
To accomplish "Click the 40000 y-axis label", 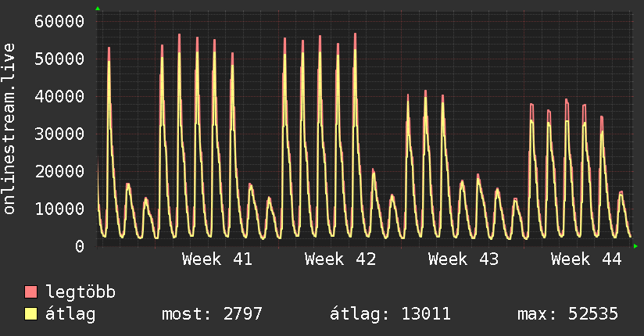I will coord(59,97).
